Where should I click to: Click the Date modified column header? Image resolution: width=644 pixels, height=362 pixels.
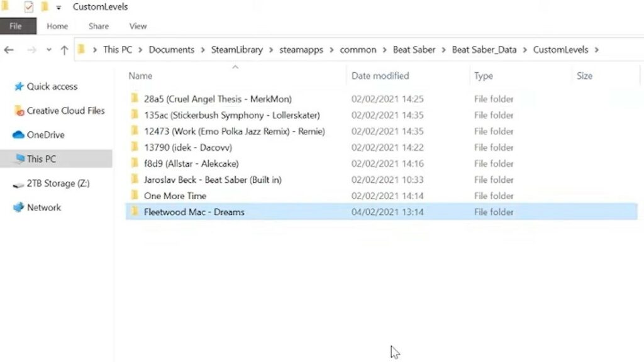pos(380,75)
